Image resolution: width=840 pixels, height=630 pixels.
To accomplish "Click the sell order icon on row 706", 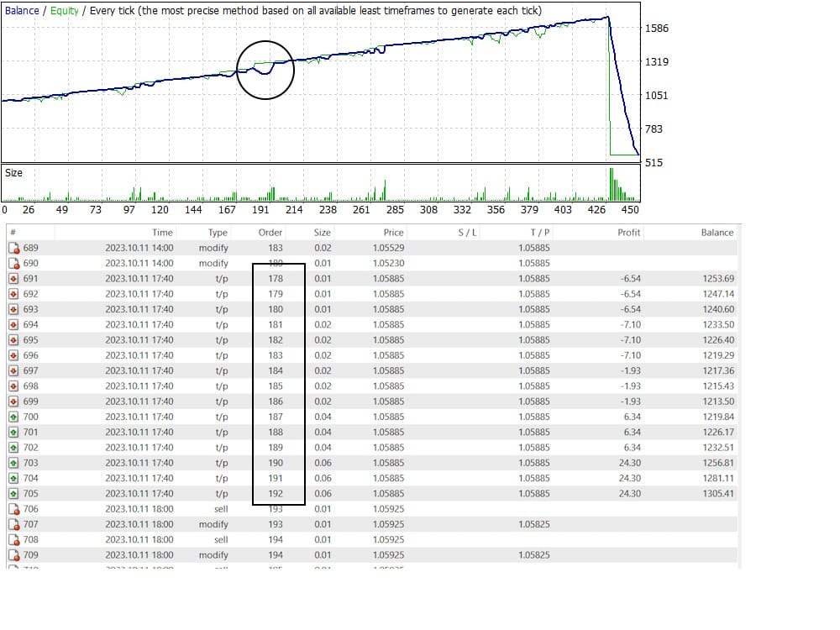I will pos(13,509).
